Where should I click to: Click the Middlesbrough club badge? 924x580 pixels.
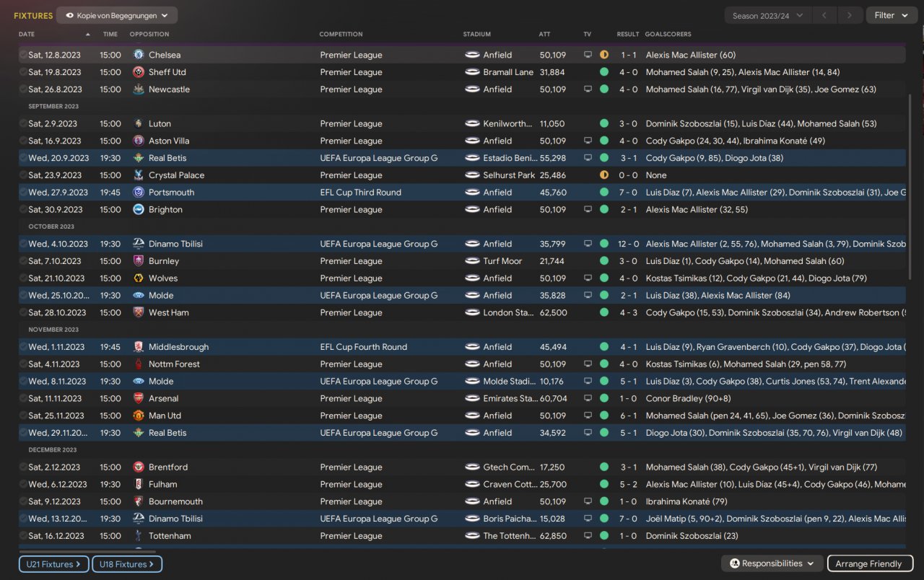point(139,347)
